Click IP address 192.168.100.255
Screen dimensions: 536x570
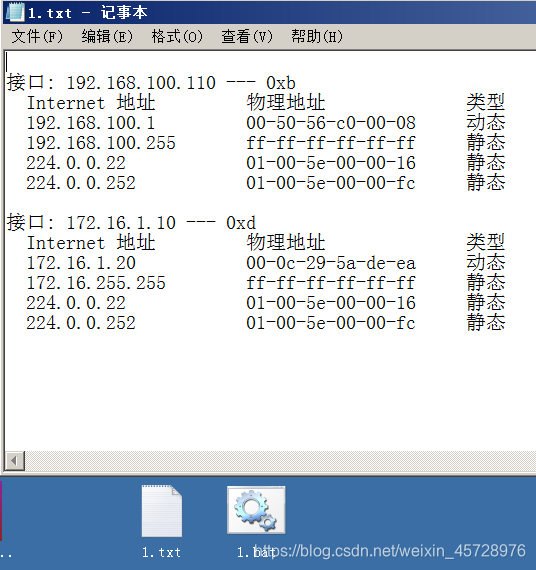(x=101, y=143)
